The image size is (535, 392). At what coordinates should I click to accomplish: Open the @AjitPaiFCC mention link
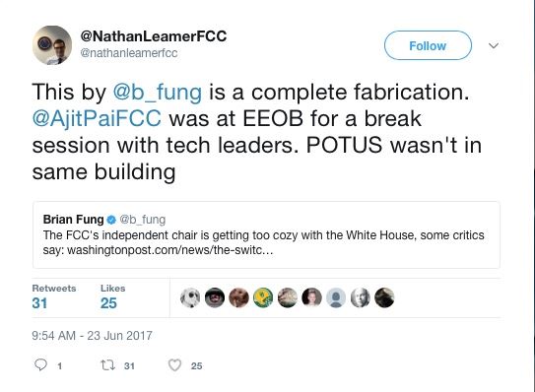[x=97, y=119]
